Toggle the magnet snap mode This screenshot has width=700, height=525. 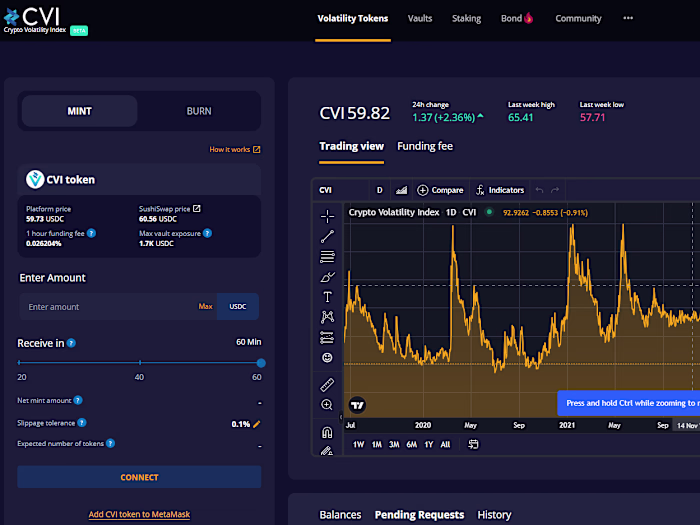(x=327, y=432)
